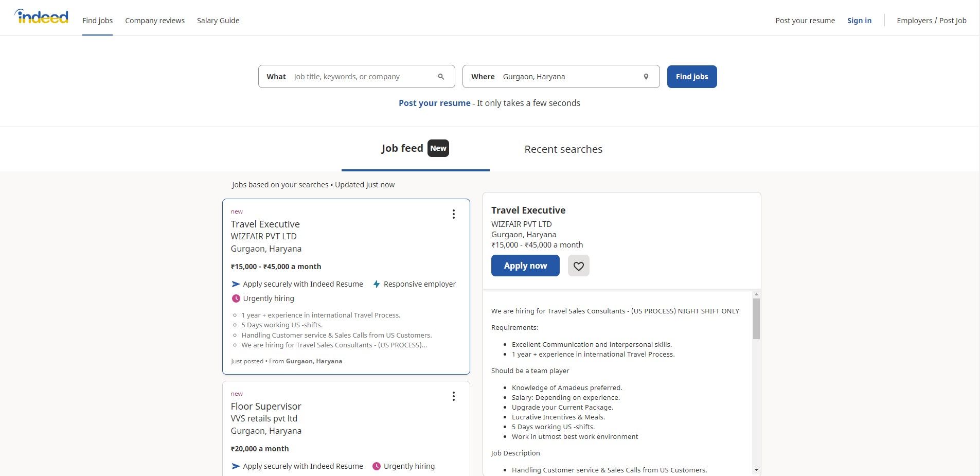980x476 pixels.
Task: Click the Indeed Resume arrow icon on Travel Executive card
Action: click(x=236, y=284)
